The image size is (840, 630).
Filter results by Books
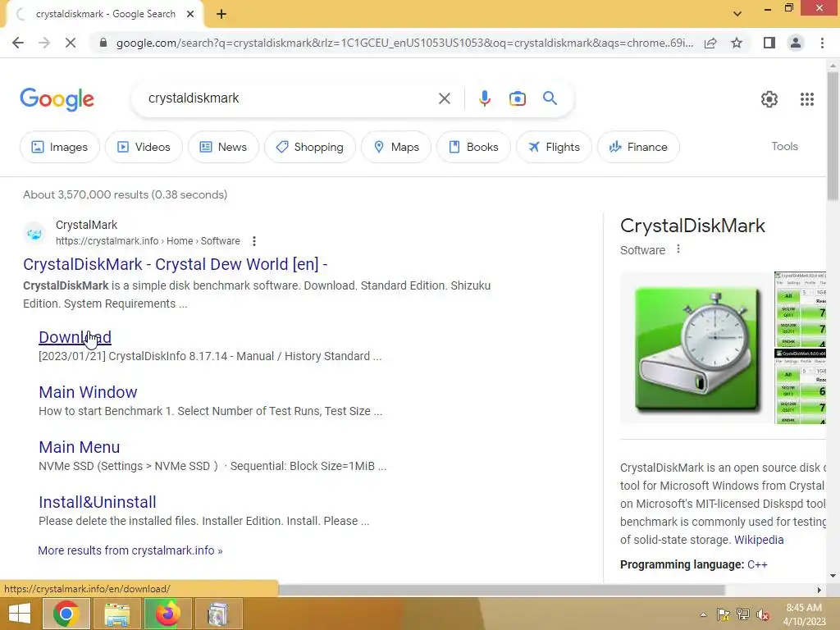click(473, 147)
